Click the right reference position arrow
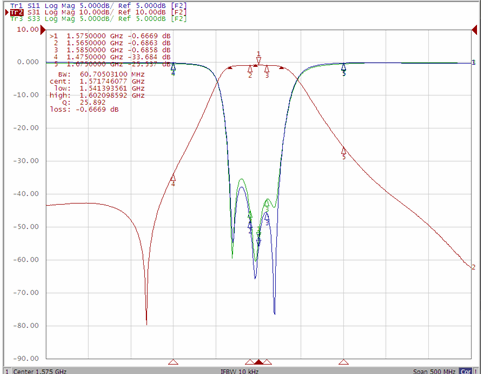The image size is (488, 380). coord(474,30)
